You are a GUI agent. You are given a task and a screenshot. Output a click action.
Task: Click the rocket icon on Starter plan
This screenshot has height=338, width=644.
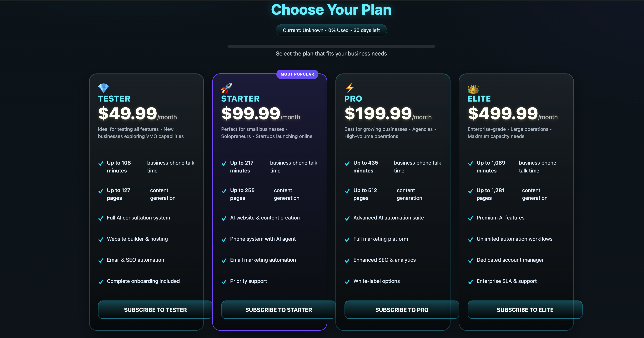pyautogui.click(x=227, y=88)
